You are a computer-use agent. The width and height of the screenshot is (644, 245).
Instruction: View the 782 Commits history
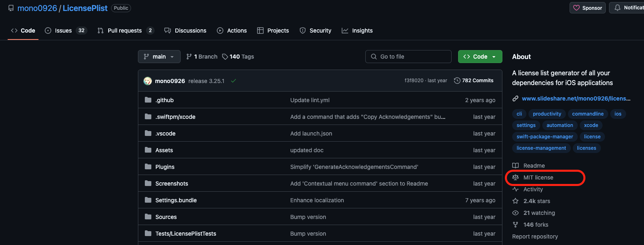(x=474, y=81)
